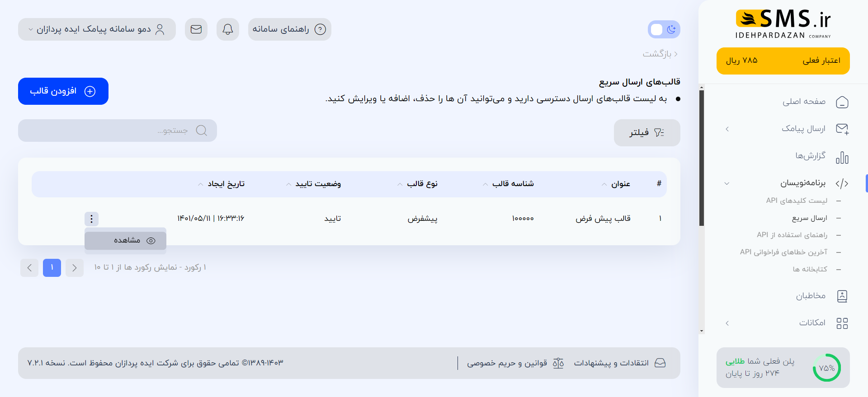
Task: Select مشاهده from the row menu
Action: pos(125,240)
